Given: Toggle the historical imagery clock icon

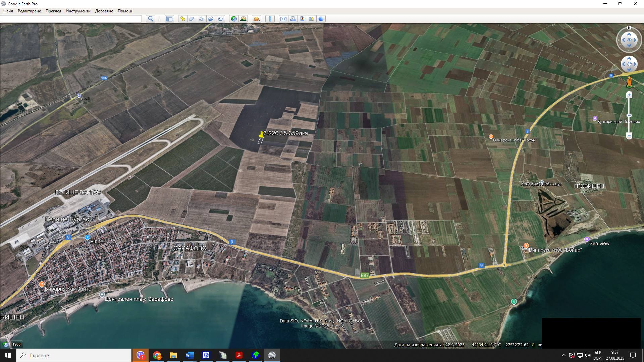Looking at the screenshot, I should point(234,19).
